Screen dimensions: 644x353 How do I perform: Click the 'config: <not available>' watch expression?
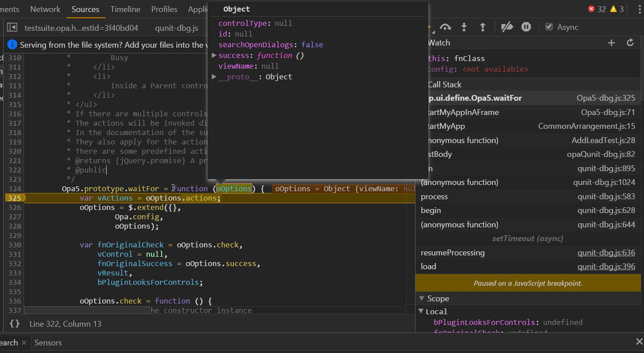(x=478, y=70)
